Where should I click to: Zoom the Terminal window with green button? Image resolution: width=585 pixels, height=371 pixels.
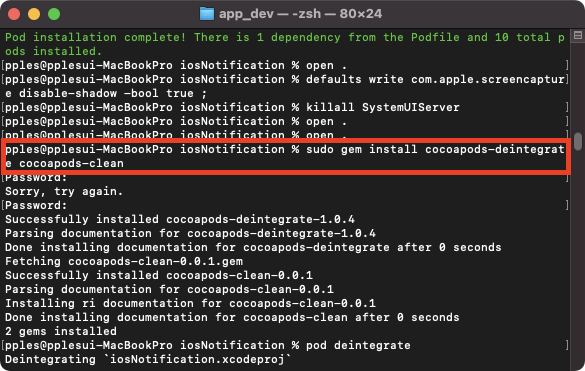[54, 14]
